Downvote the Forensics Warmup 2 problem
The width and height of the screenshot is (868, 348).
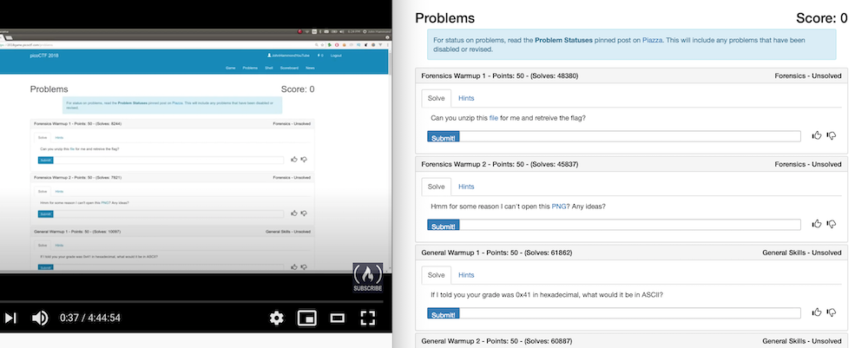831,224
